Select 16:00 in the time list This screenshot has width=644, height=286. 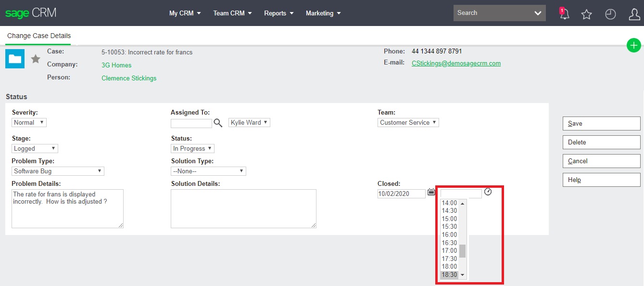coord(450,235)
